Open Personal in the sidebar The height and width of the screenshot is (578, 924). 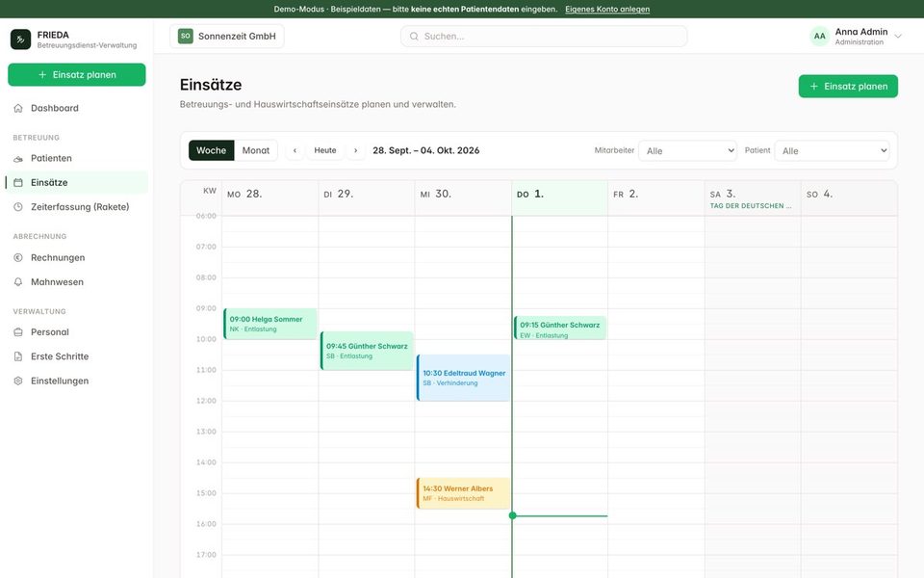click(x=77, y=332)
